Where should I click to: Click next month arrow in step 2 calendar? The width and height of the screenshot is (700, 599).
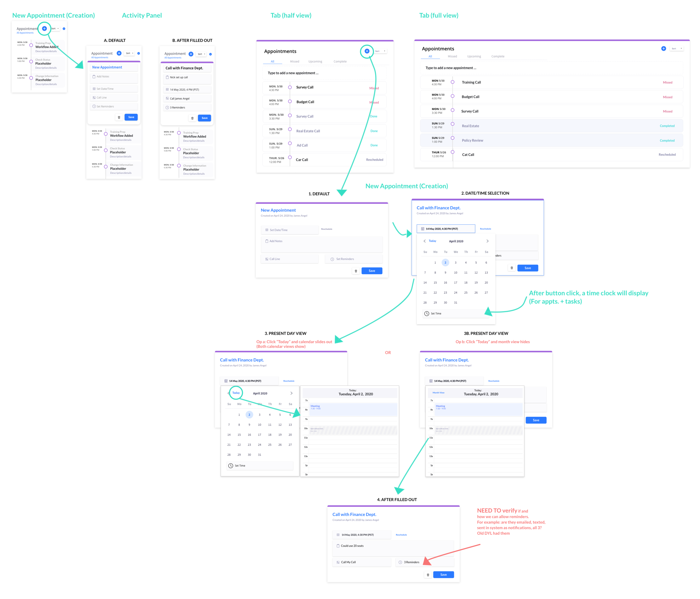487,241
